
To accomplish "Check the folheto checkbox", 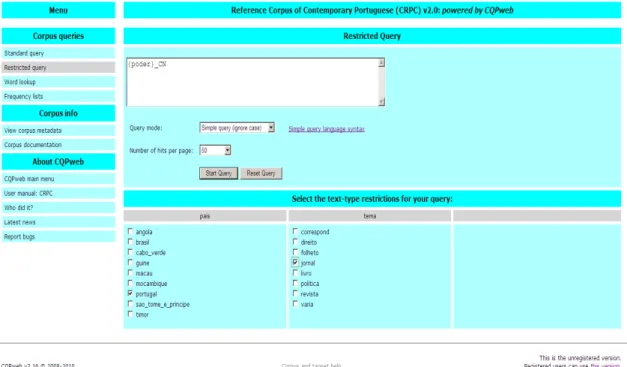I will click(x=295, y=252).
